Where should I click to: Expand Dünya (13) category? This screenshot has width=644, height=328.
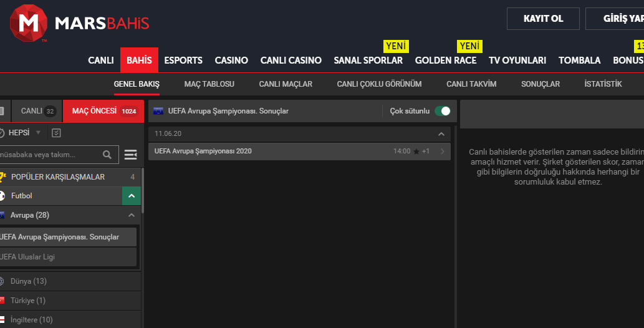70,281
